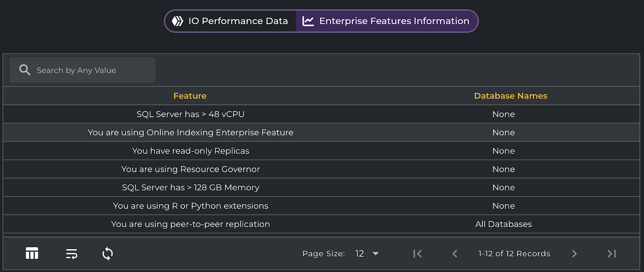Click the search magnifier icon
644x272 pixels.
(25, 70)
